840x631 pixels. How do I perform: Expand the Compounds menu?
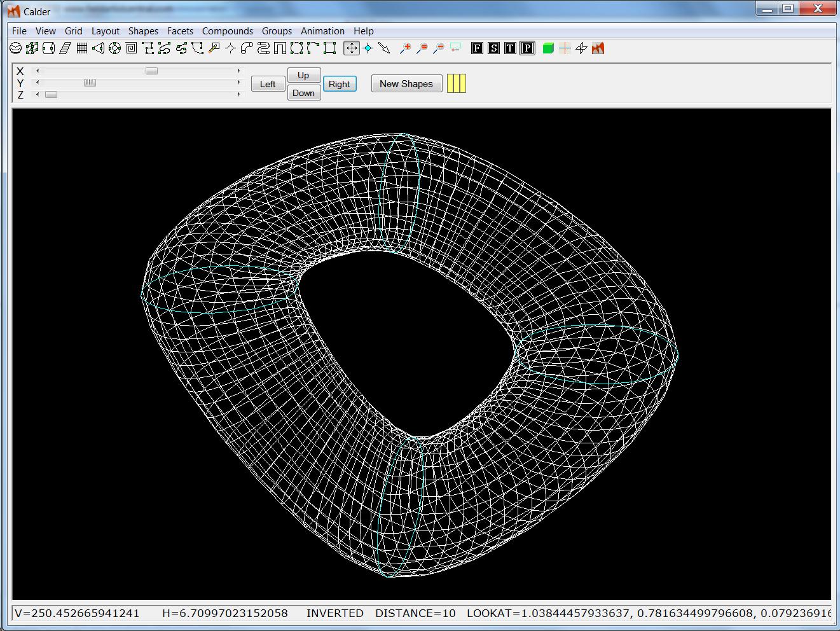click(228, 31)
